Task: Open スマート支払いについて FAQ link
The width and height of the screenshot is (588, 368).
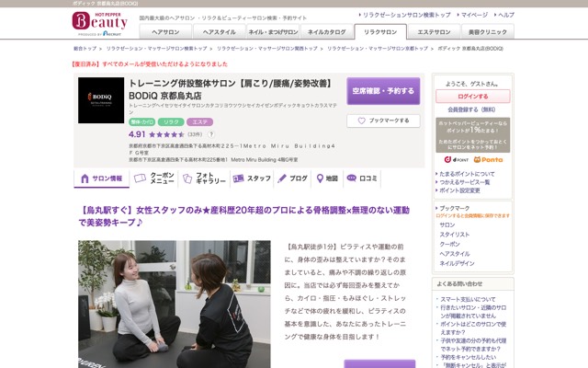Action: pos(468,299)
